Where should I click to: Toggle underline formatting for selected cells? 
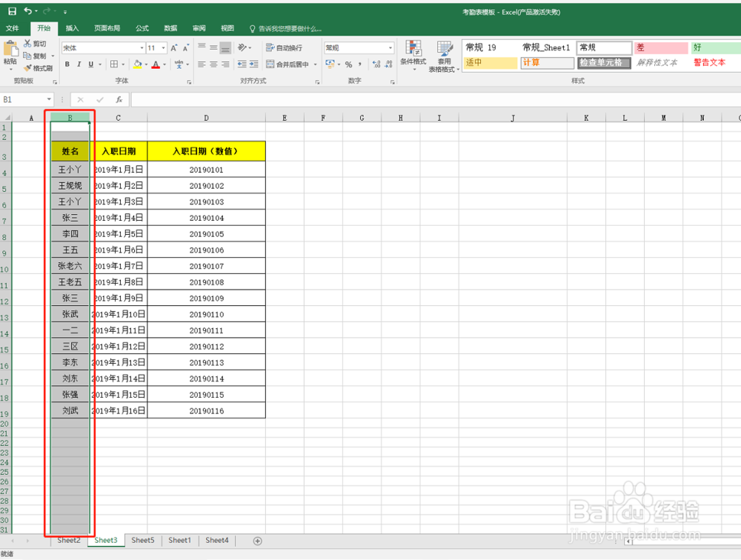click(x=90, y=64)
